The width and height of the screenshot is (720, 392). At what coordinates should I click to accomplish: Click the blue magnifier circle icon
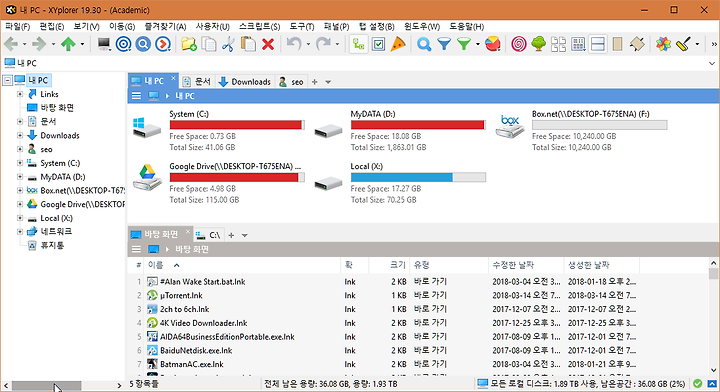point(143,44)
